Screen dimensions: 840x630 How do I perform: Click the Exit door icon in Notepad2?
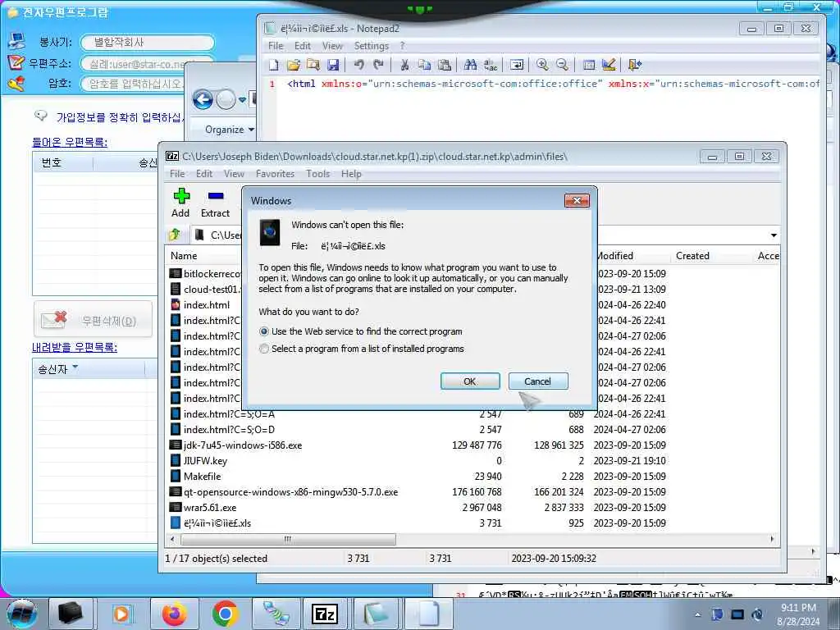[x=635, y=65]
